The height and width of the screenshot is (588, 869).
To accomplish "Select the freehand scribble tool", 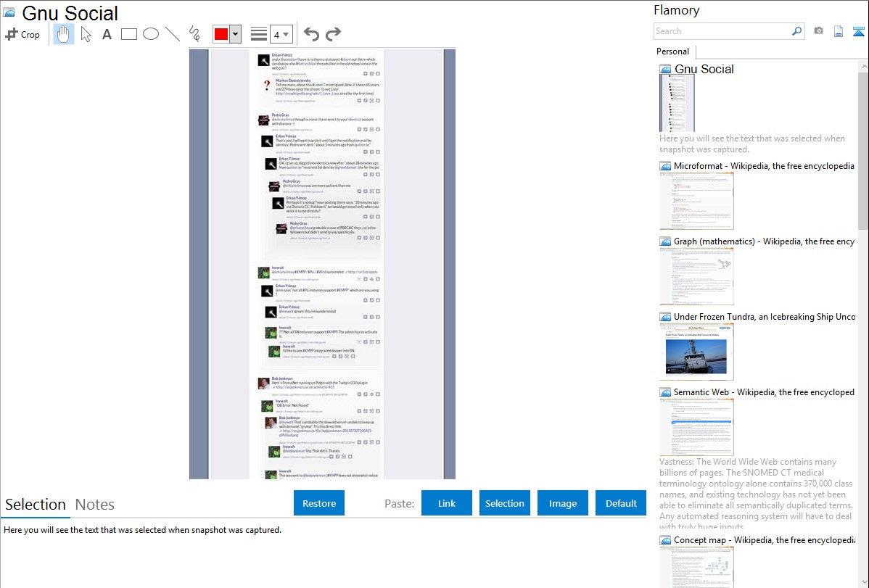I will click(x=194, y=34).
